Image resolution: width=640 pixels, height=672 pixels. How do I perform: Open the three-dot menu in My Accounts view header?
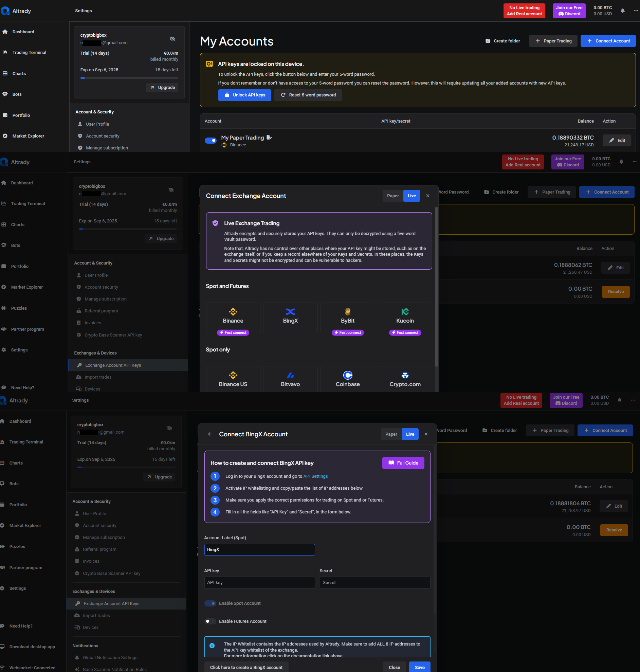coord(636,11)
